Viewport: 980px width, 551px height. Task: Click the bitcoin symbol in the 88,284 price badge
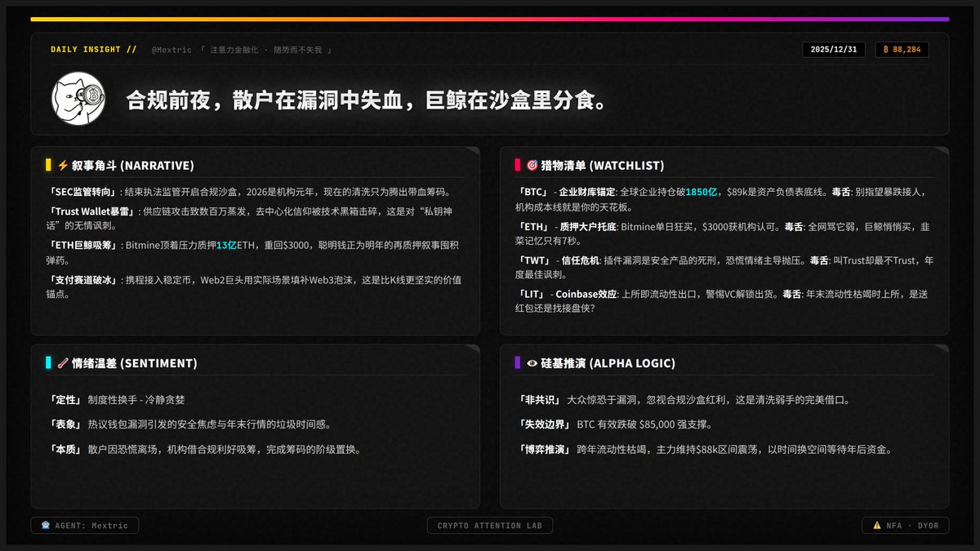[886, 50]
